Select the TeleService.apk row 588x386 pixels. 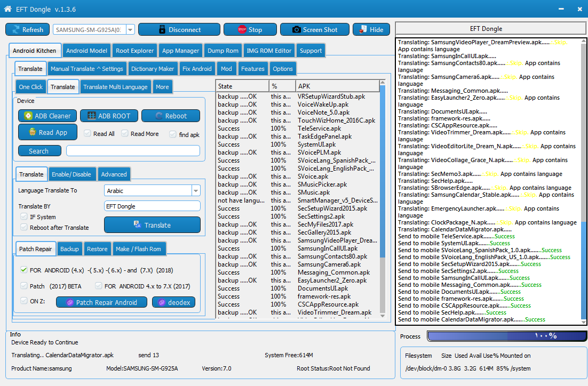click(298, 128)
